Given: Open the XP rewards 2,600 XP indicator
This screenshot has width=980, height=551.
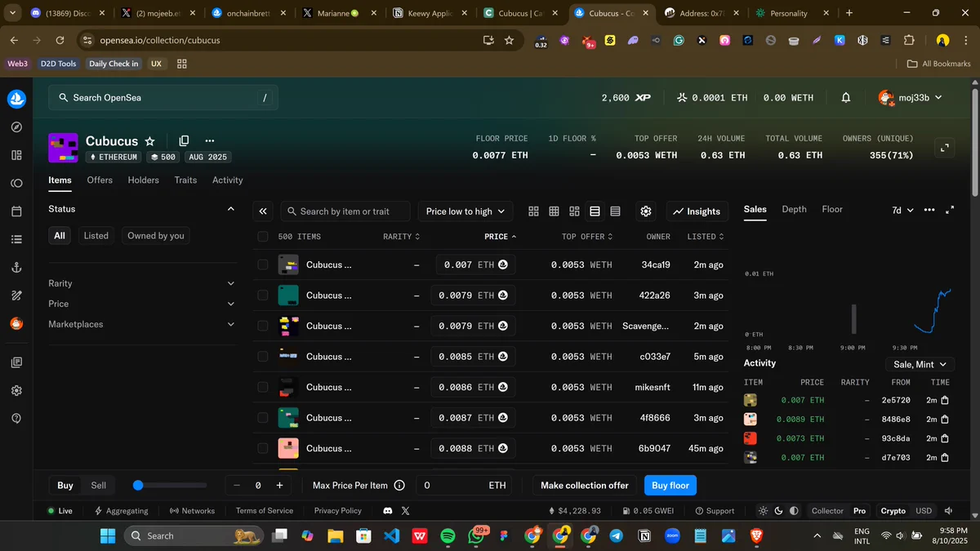Looking at the screenshot, I should (626, 97).
